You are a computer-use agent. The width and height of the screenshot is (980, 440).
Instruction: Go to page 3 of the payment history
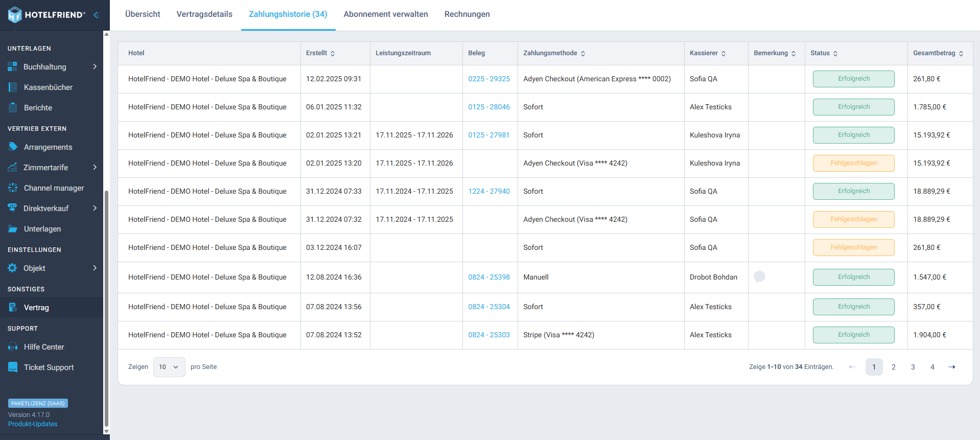pos(913,367)
